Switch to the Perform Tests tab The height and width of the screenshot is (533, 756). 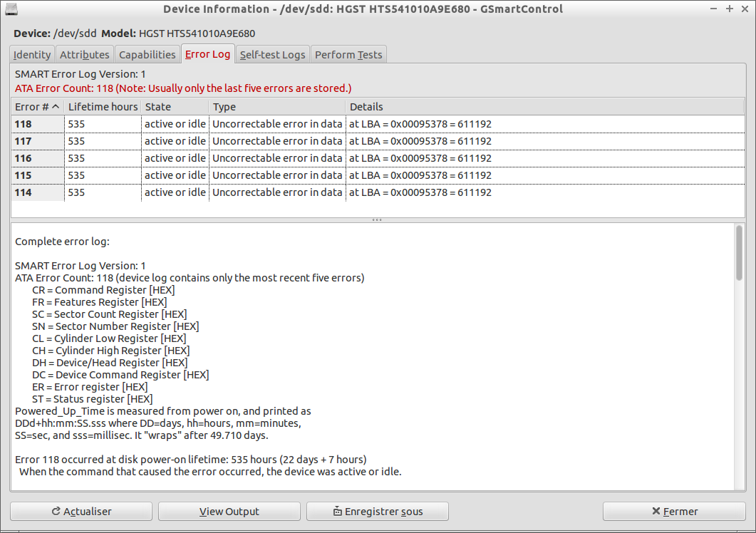[348, 54]
